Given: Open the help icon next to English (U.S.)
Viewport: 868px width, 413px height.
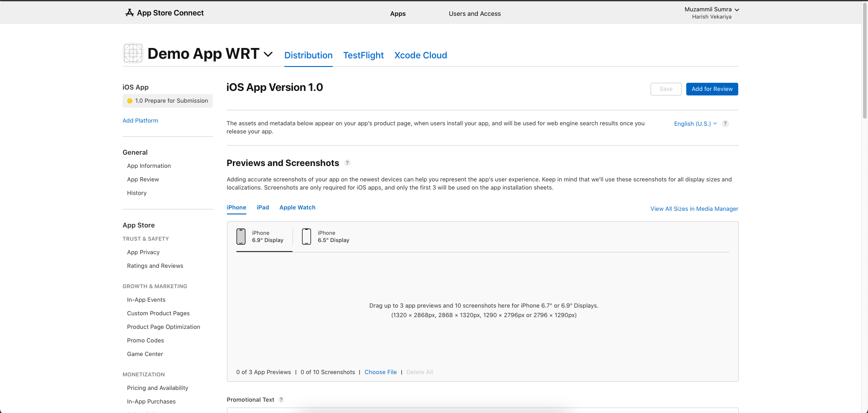Looking at the screenshot, I should click(x=725, y=123).
